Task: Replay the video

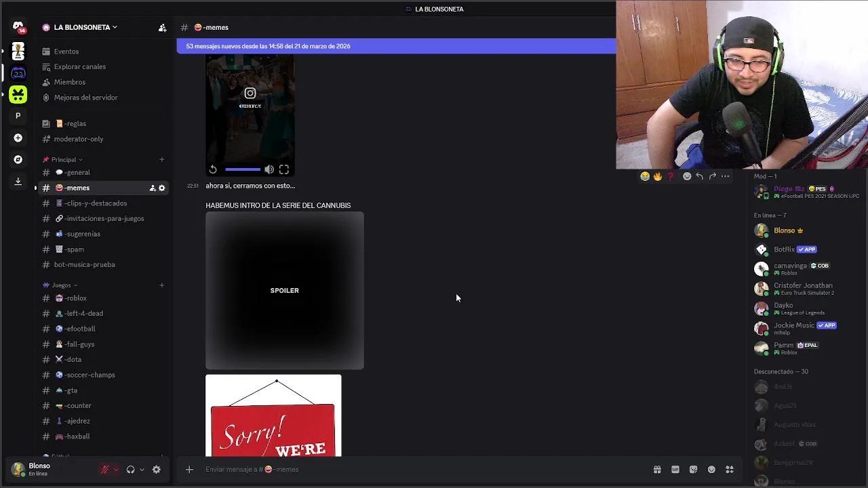Action: 213,169
